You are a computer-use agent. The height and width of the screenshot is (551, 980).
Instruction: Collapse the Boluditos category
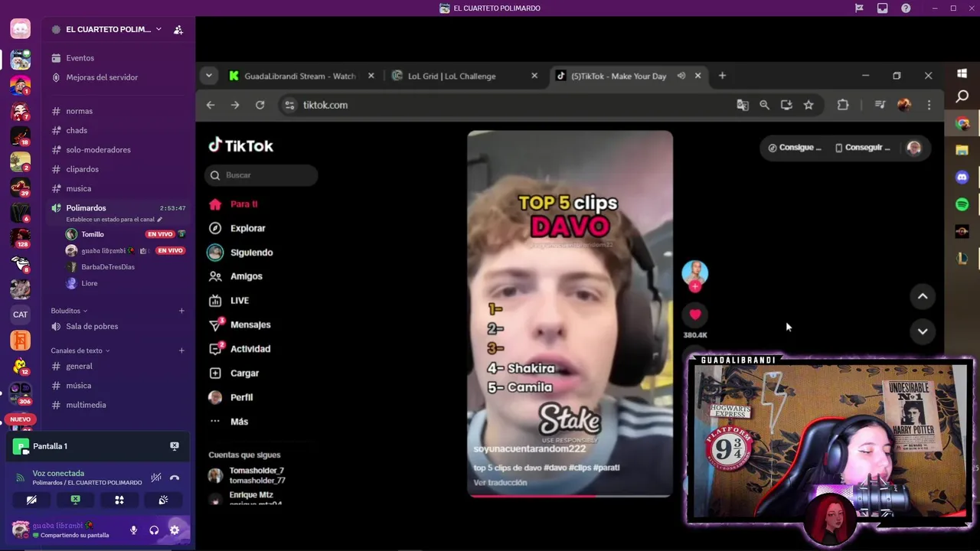[69, 311]
